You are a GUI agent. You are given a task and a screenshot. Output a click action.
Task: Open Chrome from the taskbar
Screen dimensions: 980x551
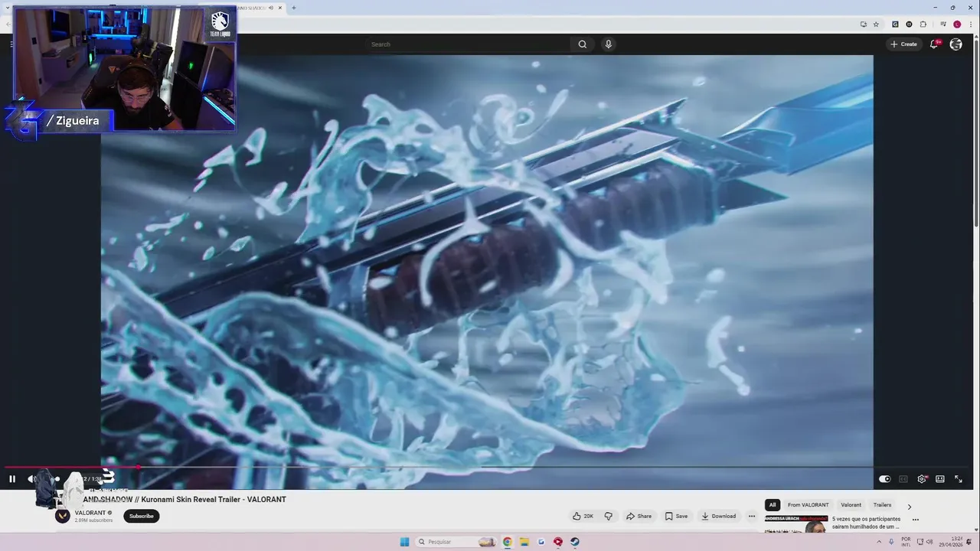point(508,542)
